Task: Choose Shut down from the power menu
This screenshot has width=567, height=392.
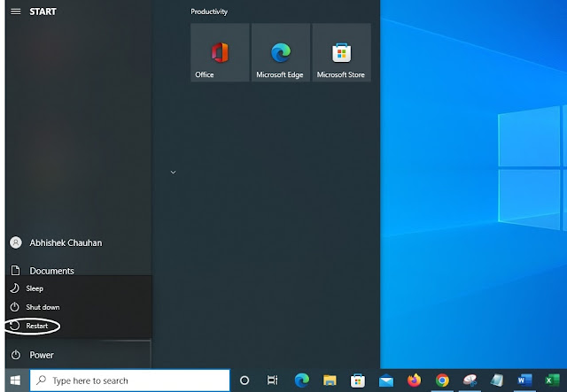Action: coord(79,307)
